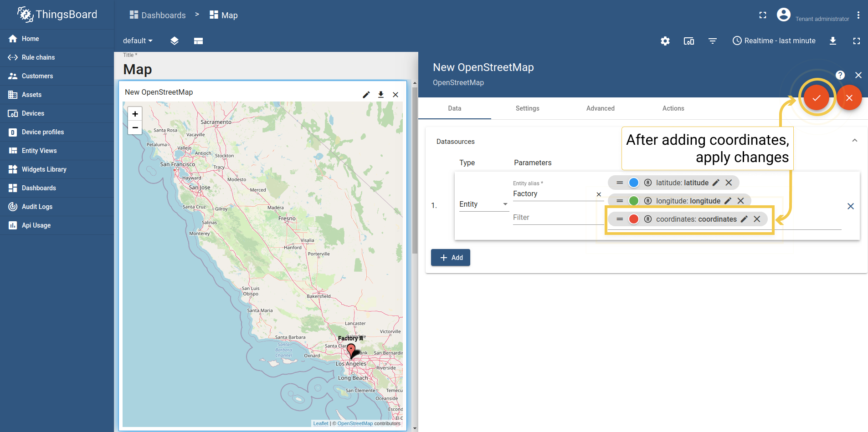Screen dimensions: 868x432
Task: Zoom in on the map
Action: (135, 114)
